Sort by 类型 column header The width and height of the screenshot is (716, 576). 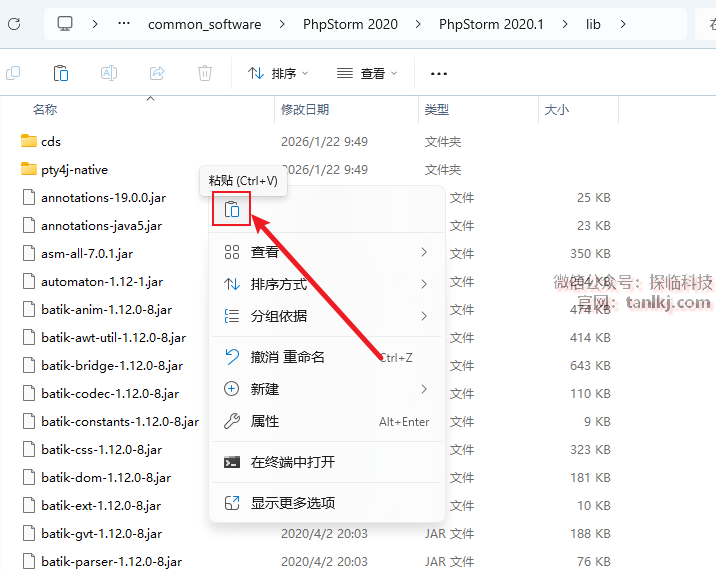(437, 110)
